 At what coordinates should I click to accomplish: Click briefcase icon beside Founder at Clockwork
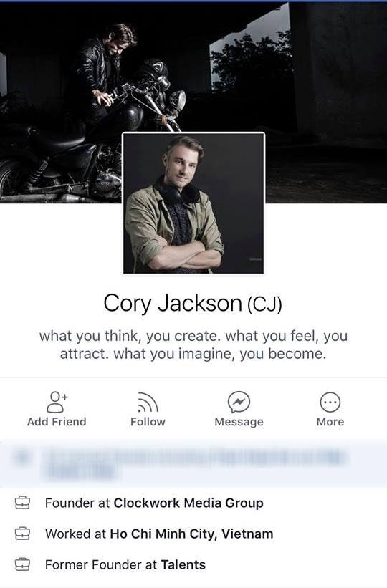pyautogui.click(x=22, y=503)
